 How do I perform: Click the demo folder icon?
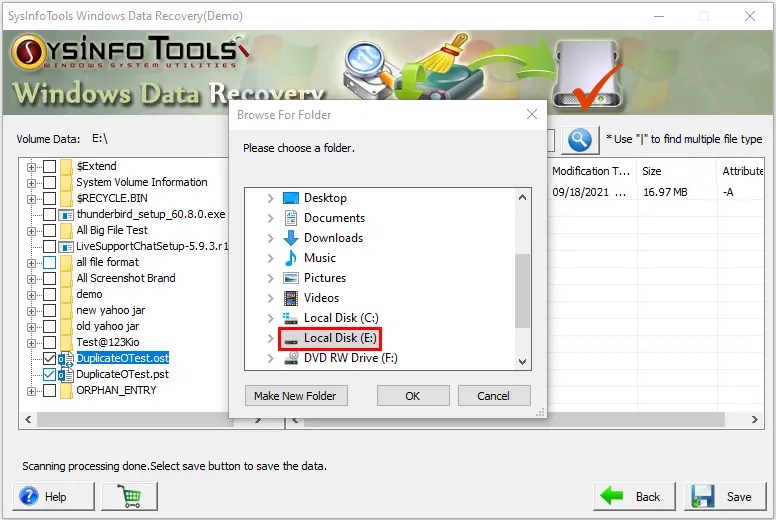(66, 294)
